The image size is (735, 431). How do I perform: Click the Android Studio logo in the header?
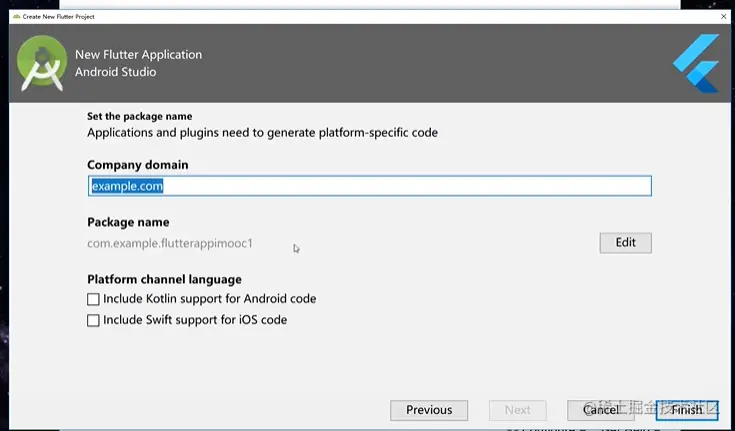click(42, 63)
